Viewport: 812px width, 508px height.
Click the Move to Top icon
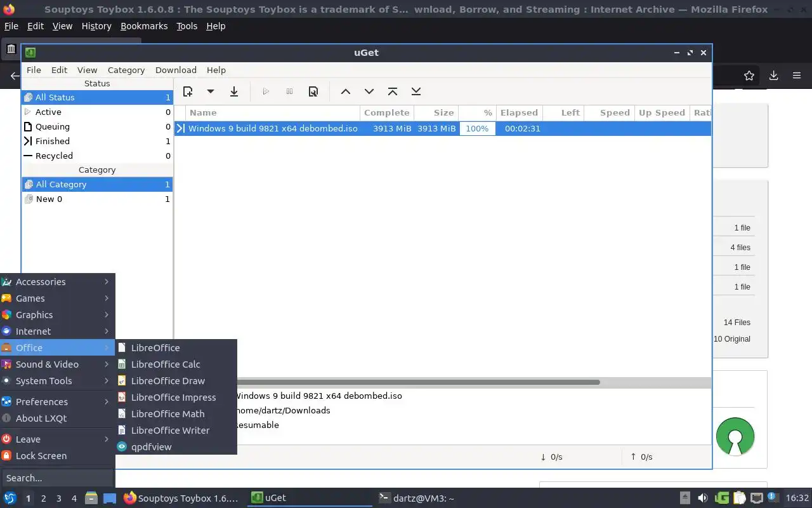click(393, 91)
